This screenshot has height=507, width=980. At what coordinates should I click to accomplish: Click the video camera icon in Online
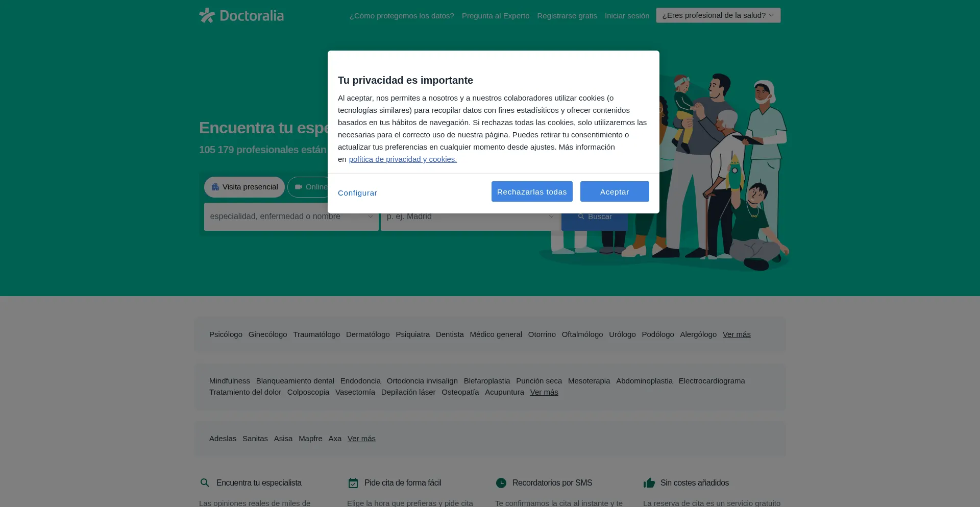(x=299, y=187)
